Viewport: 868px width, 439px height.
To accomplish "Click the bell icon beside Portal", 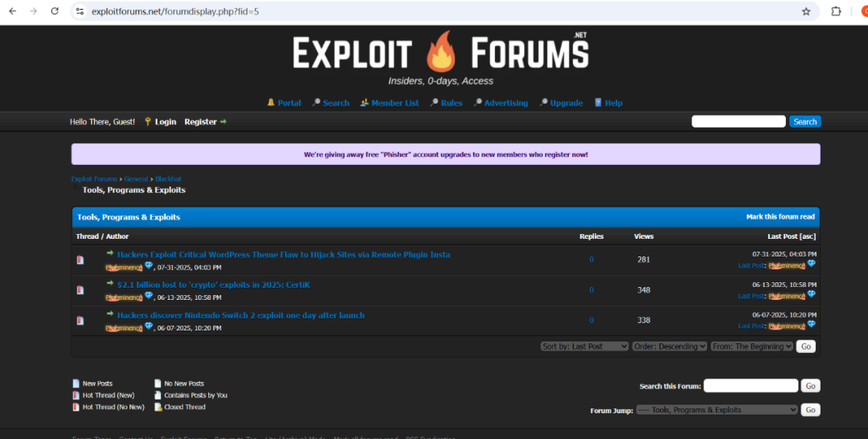I will pyautogui.click(x=271, y=102).
